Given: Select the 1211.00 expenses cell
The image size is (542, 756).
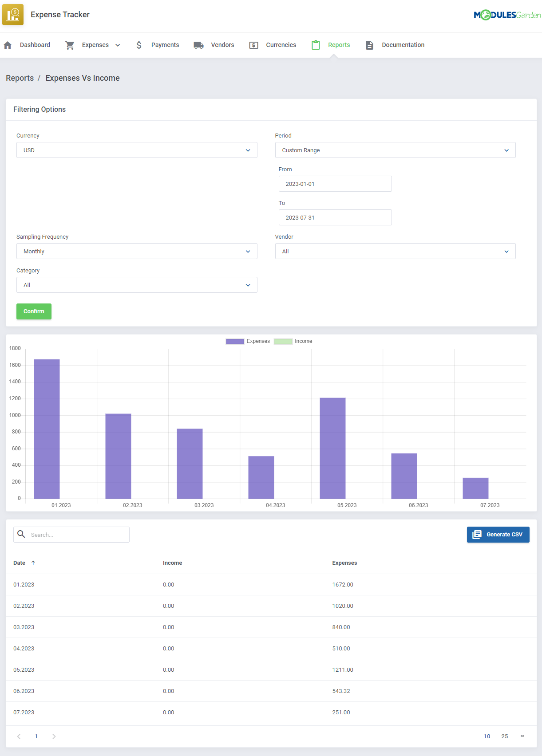Looking at the screenshot, I should [x=343, y=670].
